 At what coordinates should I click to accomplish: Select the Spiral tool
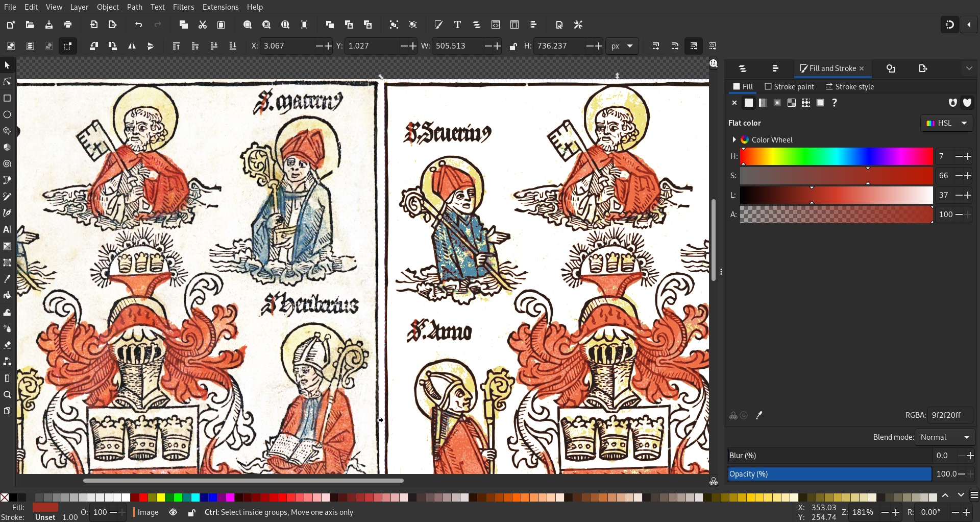(7, 164)
